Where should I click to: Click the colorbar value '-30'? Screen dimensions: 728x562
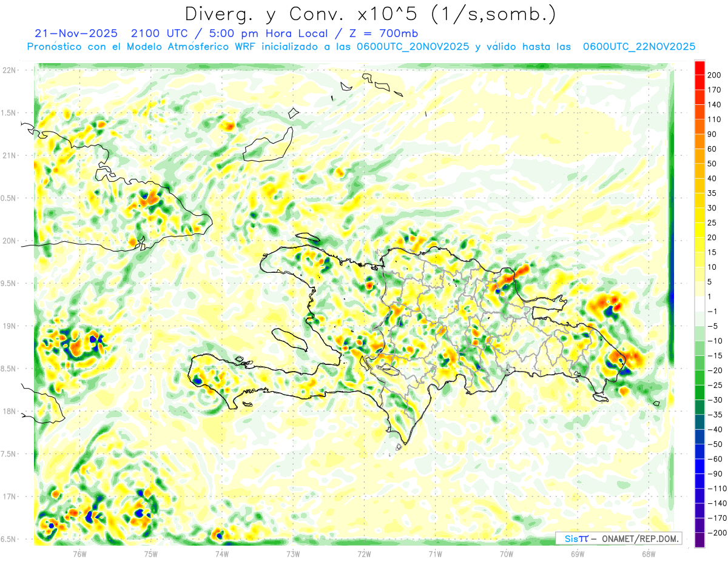(714, 400)
